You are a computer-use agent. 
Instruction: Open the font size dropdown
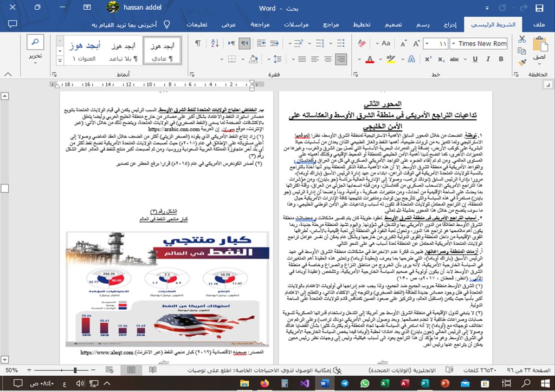(x=428, y=43)
